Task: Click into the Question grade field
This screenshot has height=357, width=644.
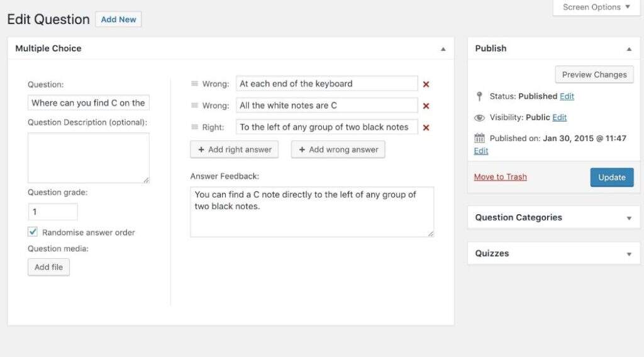Action: 53,212
